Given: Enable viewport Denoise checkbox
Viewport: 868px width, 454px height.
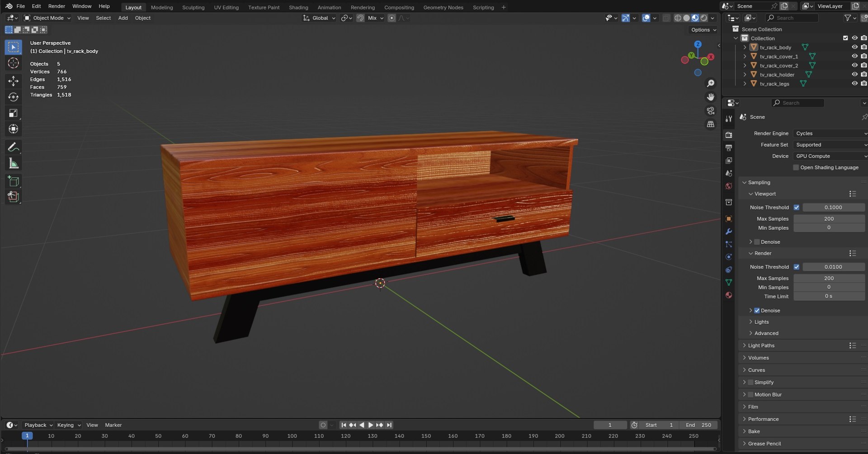Looking at the screenshot, I should coord(757,242).
